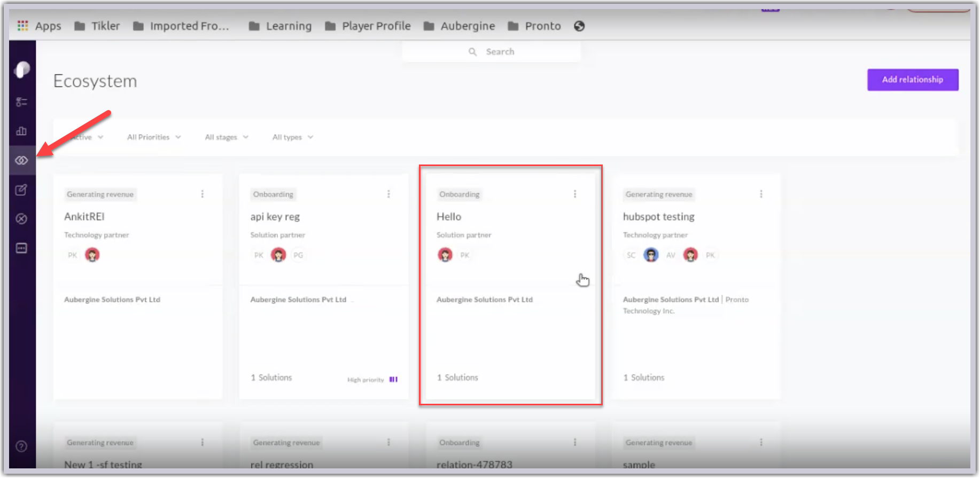Click 1 Solutions on api key reg card
Screen dimensions: 980x478
271,378
